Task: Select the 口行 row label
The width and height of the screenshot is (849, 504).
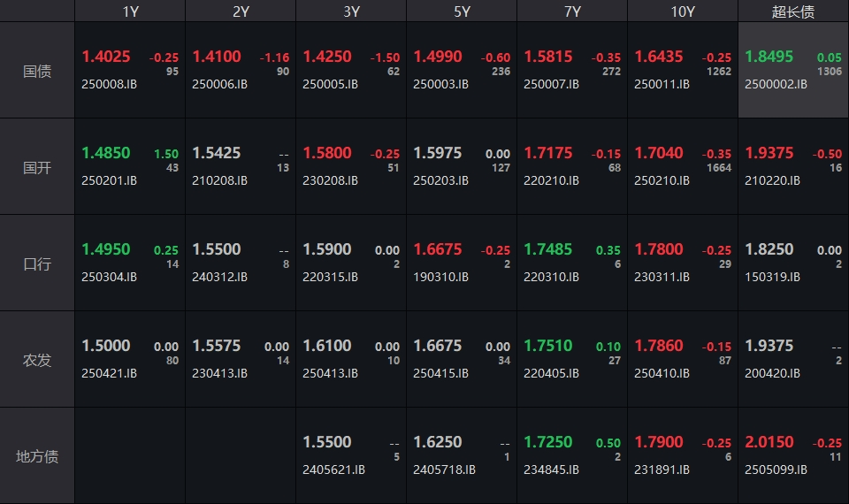Action: 37,263
